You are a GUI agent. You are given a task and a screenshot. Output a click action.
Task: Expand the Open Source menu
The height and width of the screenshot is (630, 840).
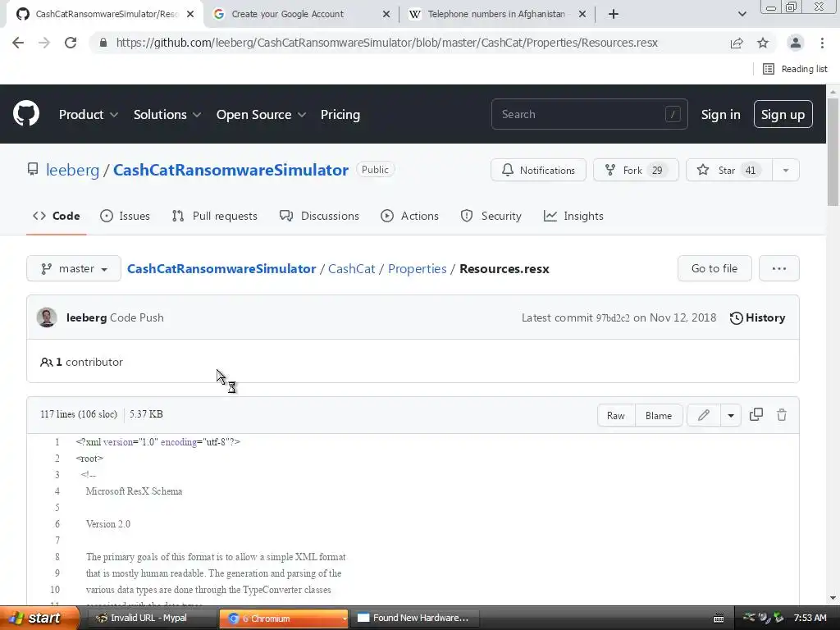pos(261,115)
